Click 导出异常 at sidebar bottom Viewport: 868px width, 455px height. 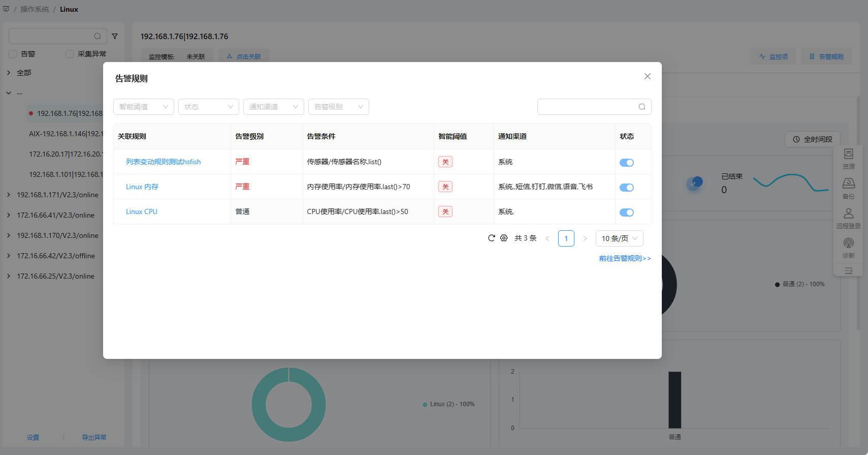[x=94, y=437]
